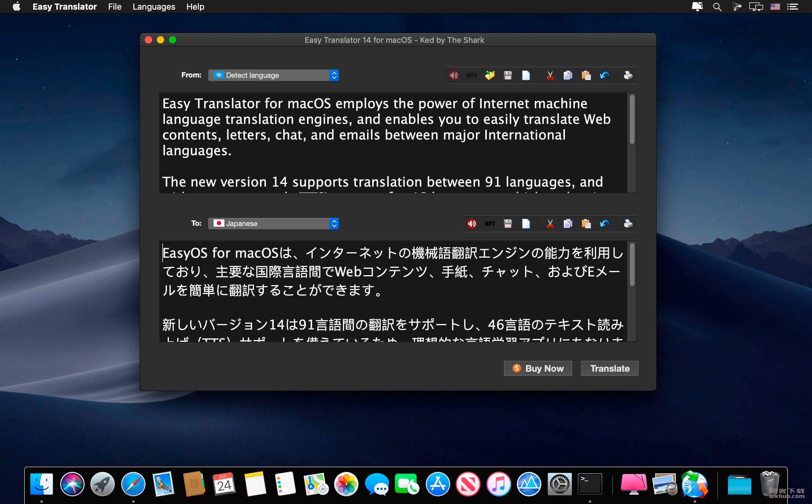Launch the Music app from the Dock
The height and width of the screenshot is (504, 812).
[x=498, y=484]
